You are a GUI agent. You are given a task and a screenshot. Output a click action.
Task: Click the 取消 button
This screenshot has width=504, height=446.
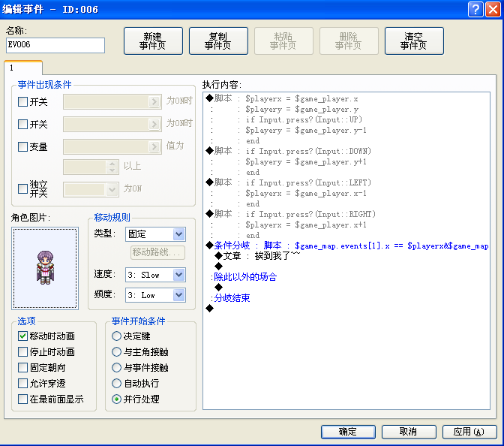[x=409, y=432]
